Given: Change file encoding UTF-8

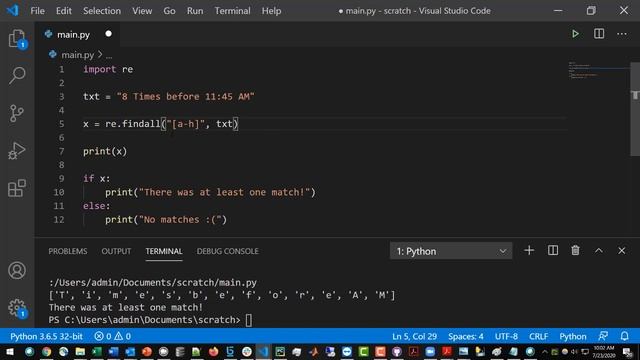Looking at the screenshot, I should coord(506,336).
